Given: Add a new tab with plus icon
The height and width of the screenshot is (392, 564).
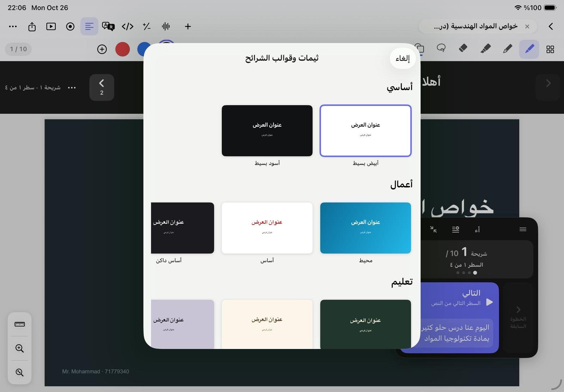Looking at the screenshot, I should coord(188,26).
